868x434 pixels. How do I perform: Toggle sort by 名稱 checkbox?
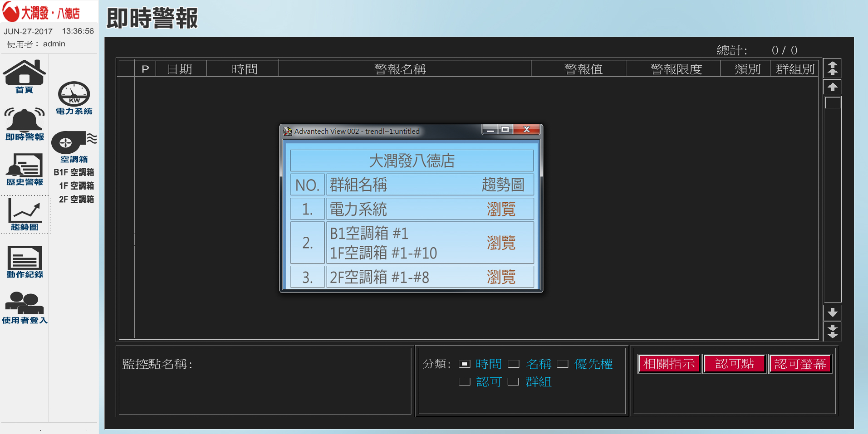[513, 364]
